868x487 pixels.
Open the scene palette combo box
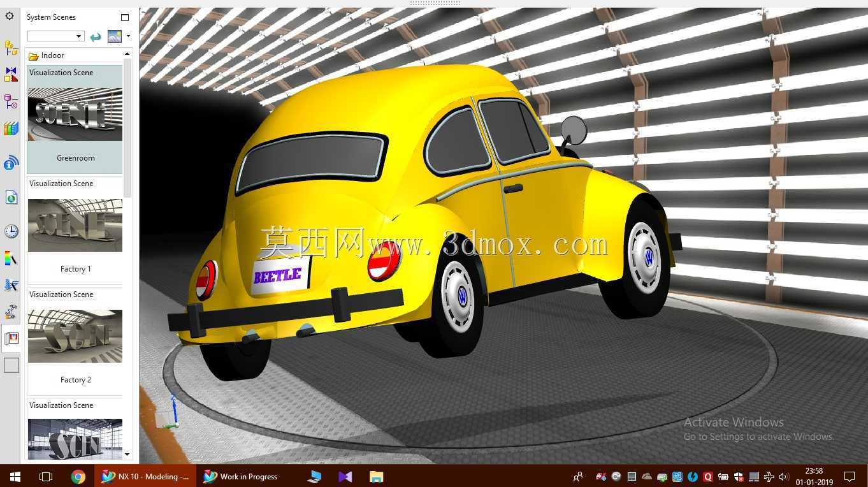coord(55,36)
